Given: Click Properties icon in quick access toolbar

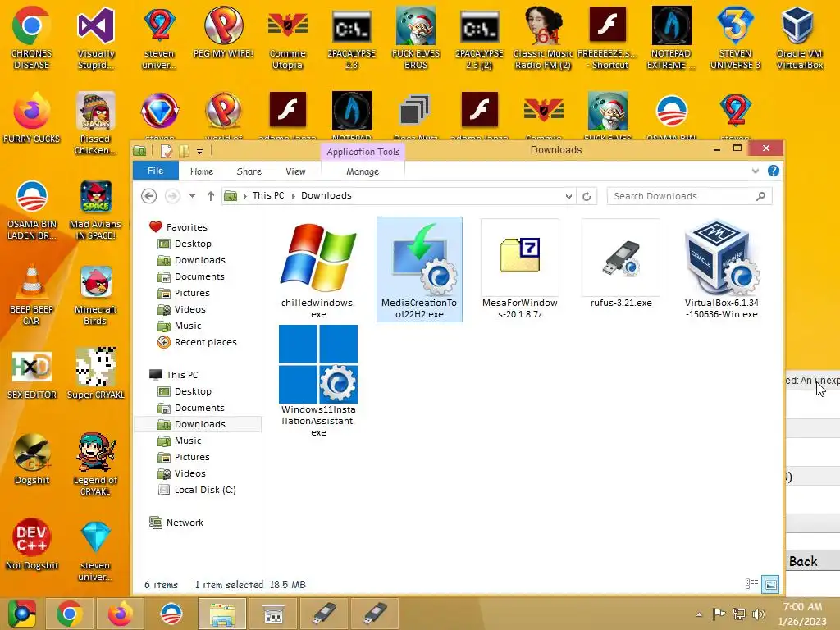Looking at the screenshot, I should click(166, 151).
